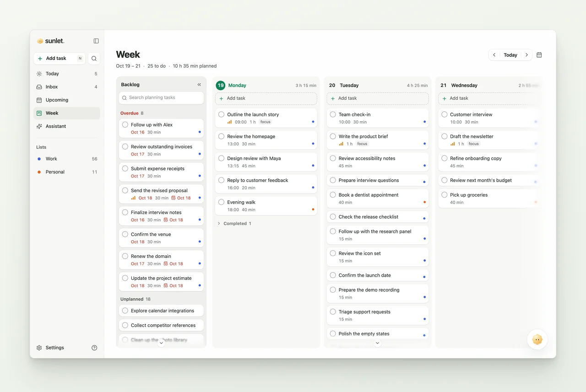Jump to Today with the header button
This screenshot has height=392, width=586.
tap(510, 55)
